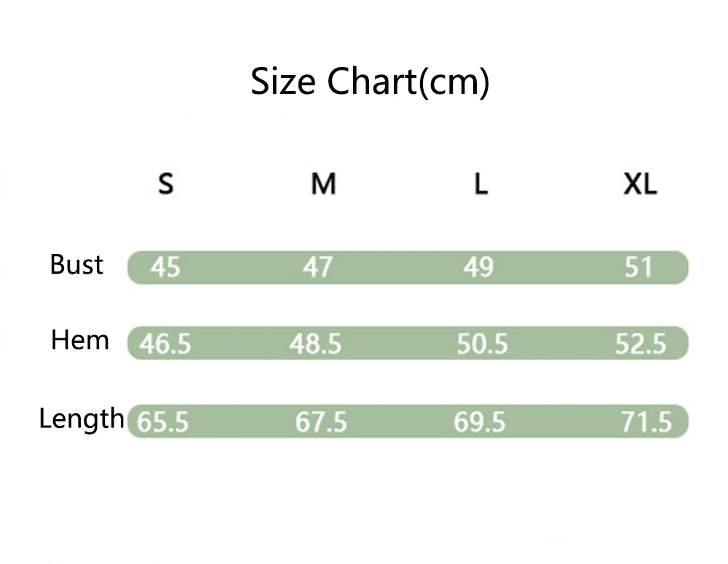
Task: Click Bust value 47 for size M
Action: point(317,268)
